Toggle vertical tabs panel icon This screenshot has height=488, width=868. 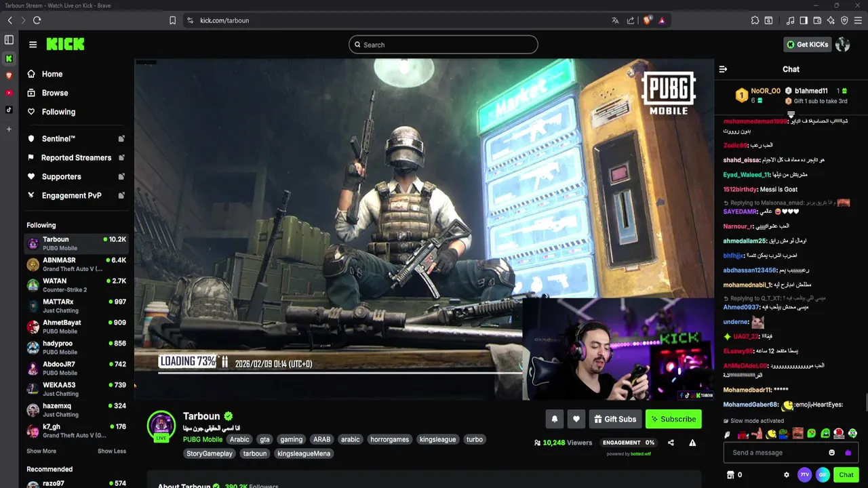[9, 40]
